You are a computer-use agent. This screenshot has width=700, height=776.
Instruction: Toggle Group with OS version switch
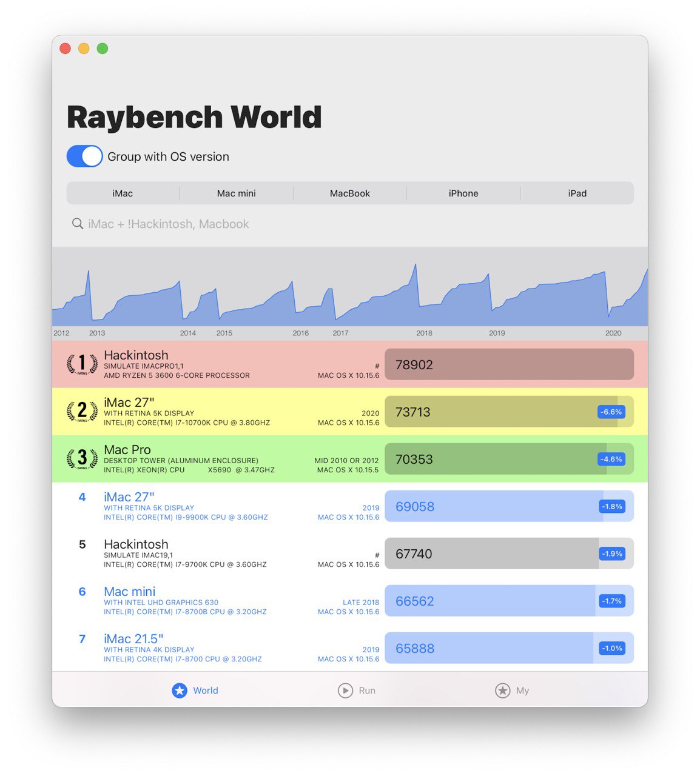point(84,156)
